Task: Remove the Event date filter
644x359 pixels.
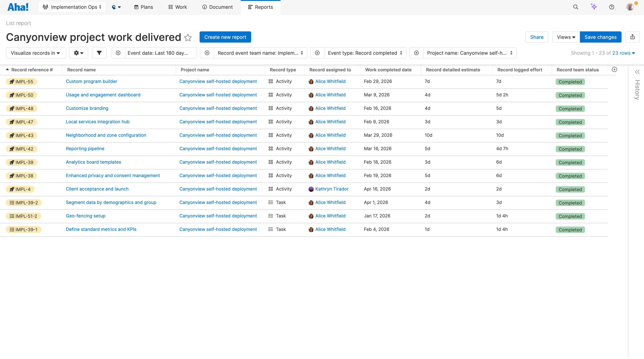Action: point(118,53)
